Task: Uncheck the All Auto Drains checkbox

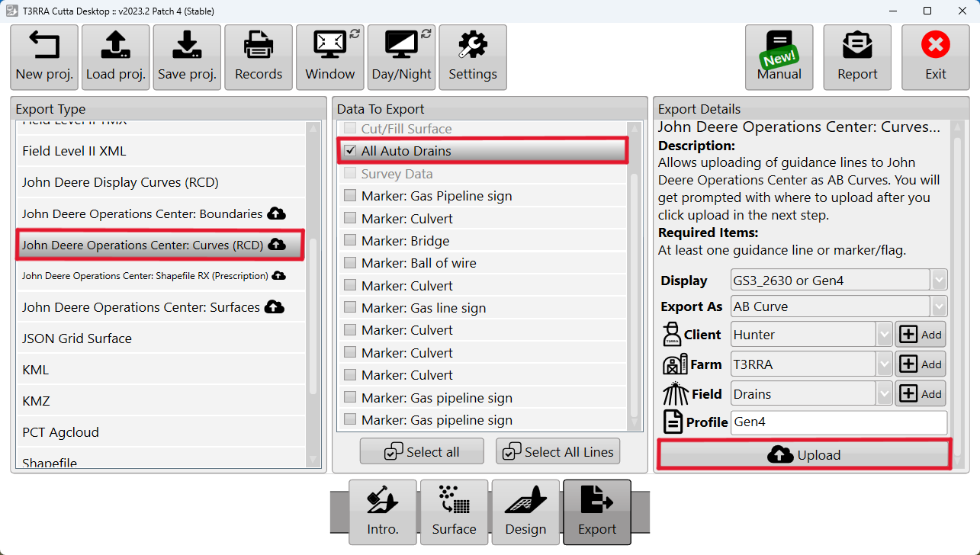Action: point(350,151)
